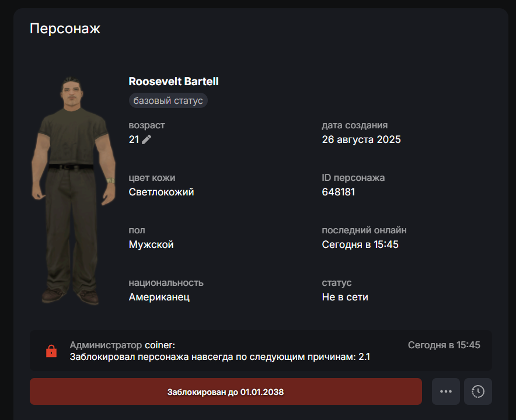This screenshot has width=516, height=420.
Task: Click the age value 21
Action: (134, 139)
